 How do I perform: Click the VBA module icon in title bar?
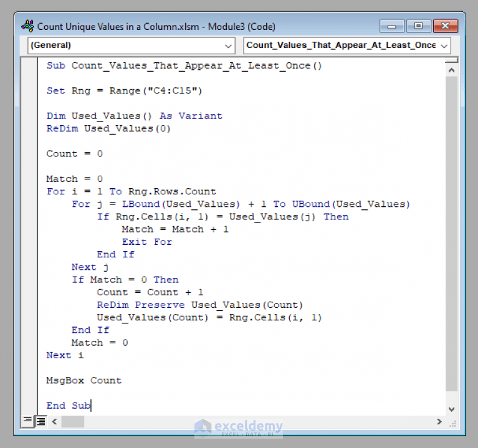click(28, 26)
